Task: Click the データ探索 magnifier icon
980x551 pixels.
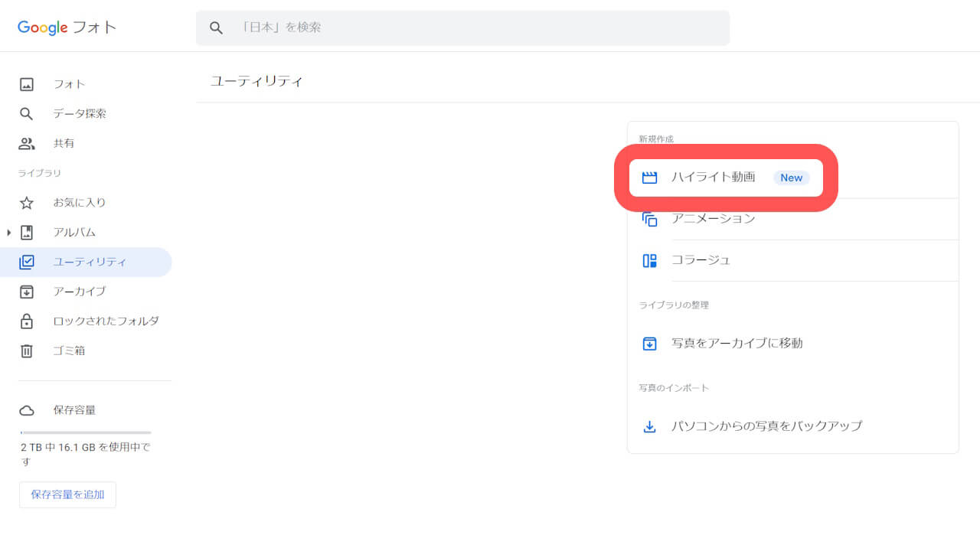Action: pyautogui.click(x=27, y=114)
